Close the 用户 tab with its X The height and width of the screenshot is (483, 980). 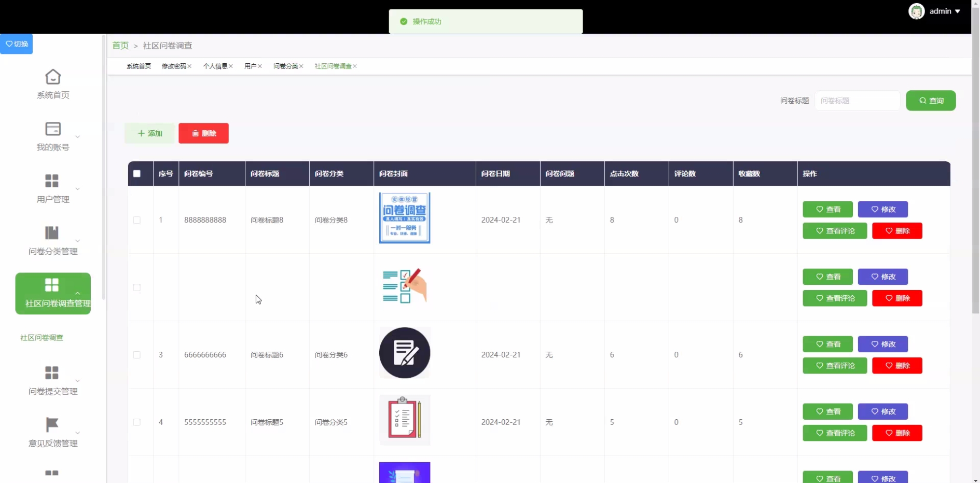[260, 66]
